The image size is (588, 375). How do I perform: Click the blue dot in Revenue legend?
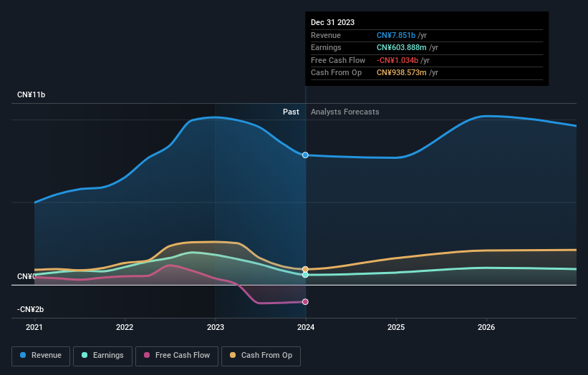23,355
